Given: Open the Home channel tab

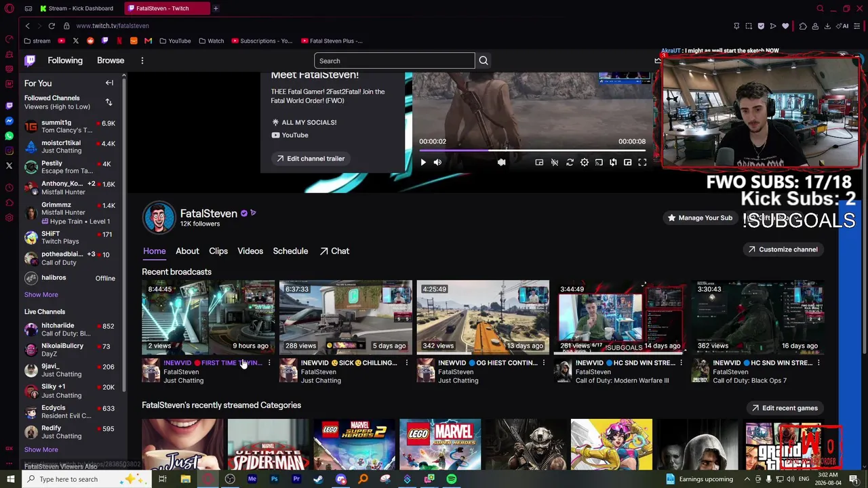Looking at the screenshot, I should tap(154, 251).
